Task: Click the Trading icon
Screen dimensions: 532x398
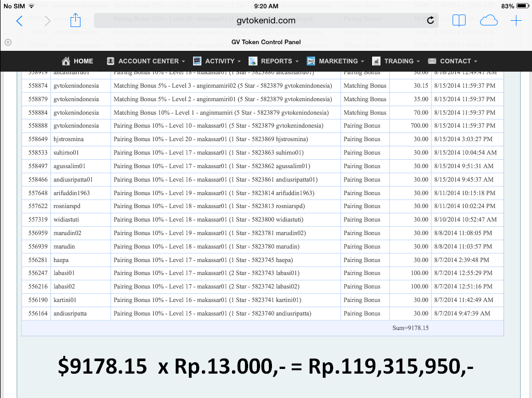Action: [376, 61]
